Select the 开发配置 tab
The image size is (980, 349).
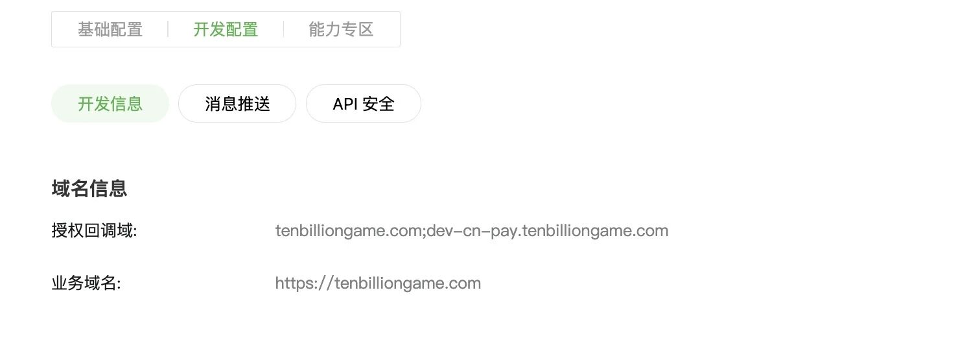tap(226, 29)
